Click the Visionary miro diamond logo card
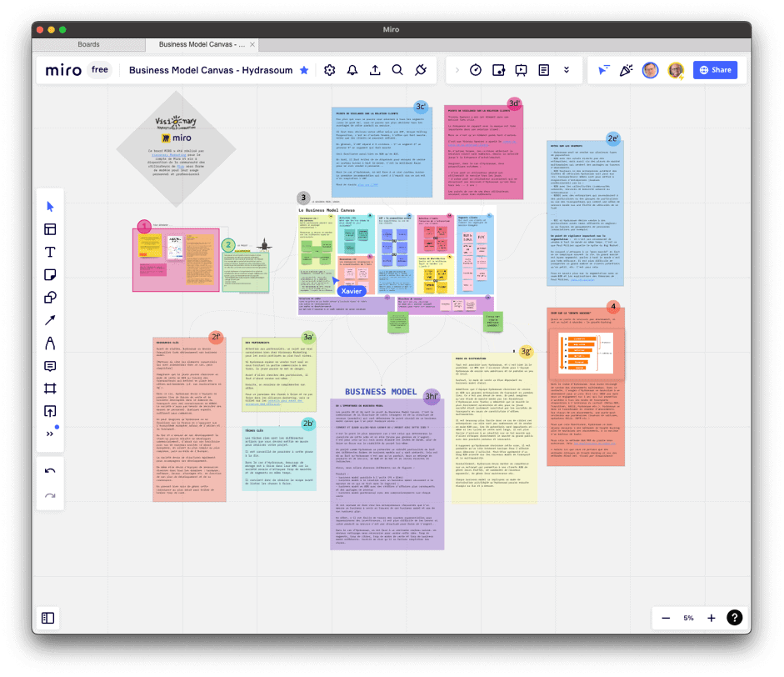 click(176, 149)
